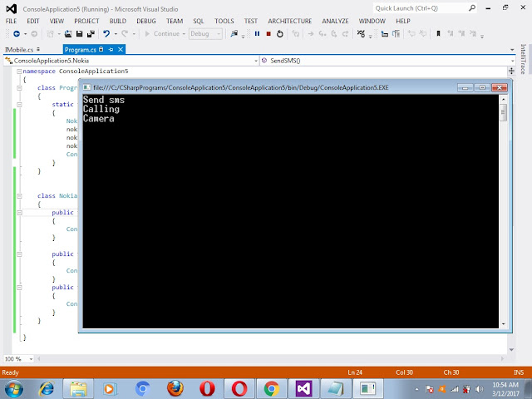This screenshot has height=399, width=532.
Task: Open the TEST menu
Action: coord(251,21)
